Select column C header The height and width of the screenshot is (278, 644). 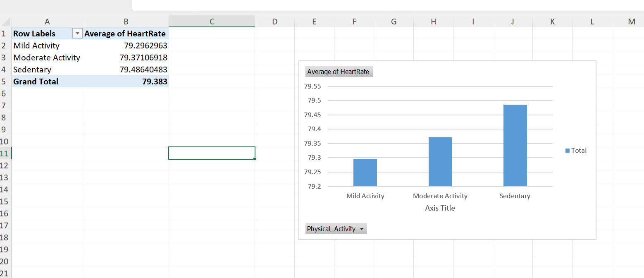click(x=212, y=21)
